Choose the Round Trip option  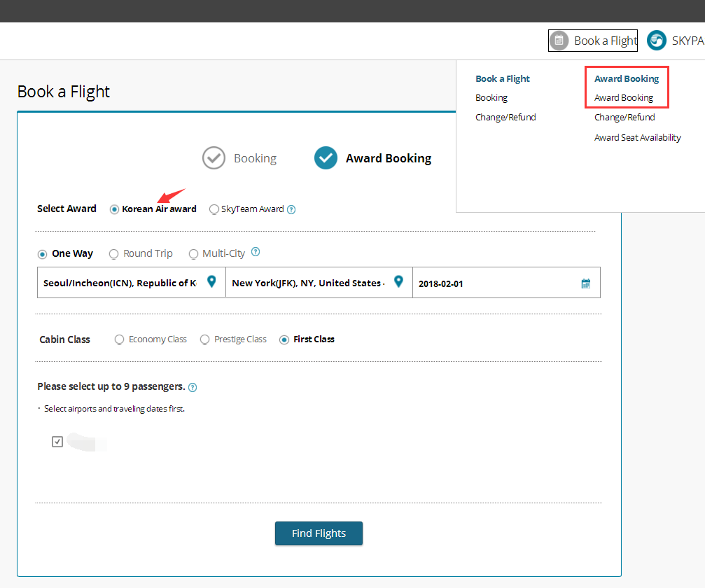coord(113,254)
